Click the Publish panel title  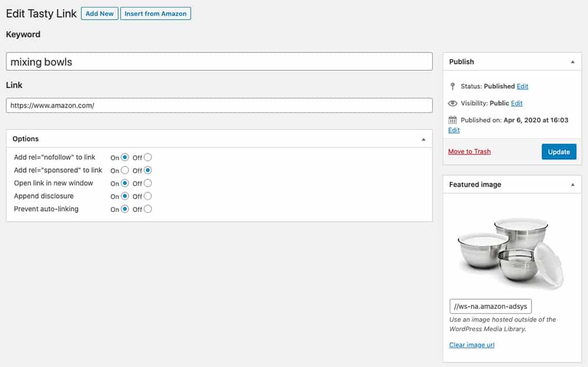tap(461, 62)
